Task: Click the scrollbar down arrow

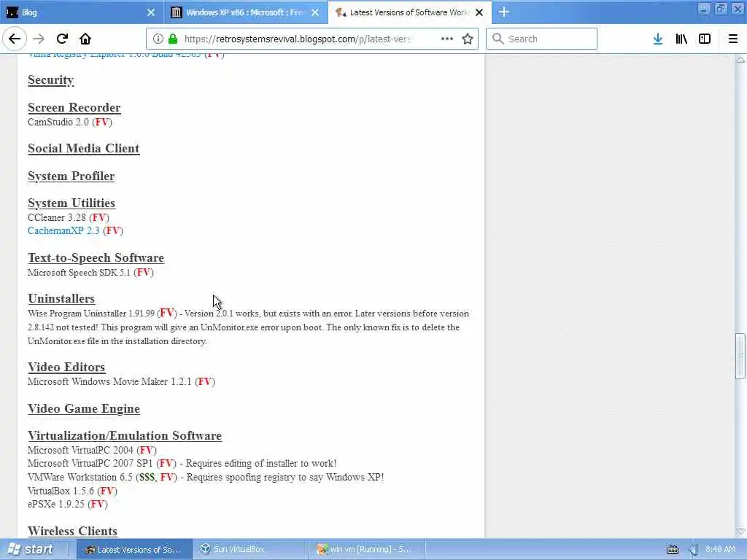Action: pyautogui.click(x=740, y=531)
